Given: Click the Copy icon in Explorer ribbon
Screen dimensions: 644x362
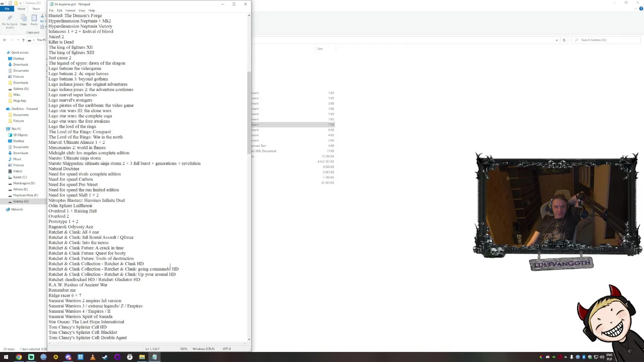Looking at the screenshot, I should click(24, 20).
